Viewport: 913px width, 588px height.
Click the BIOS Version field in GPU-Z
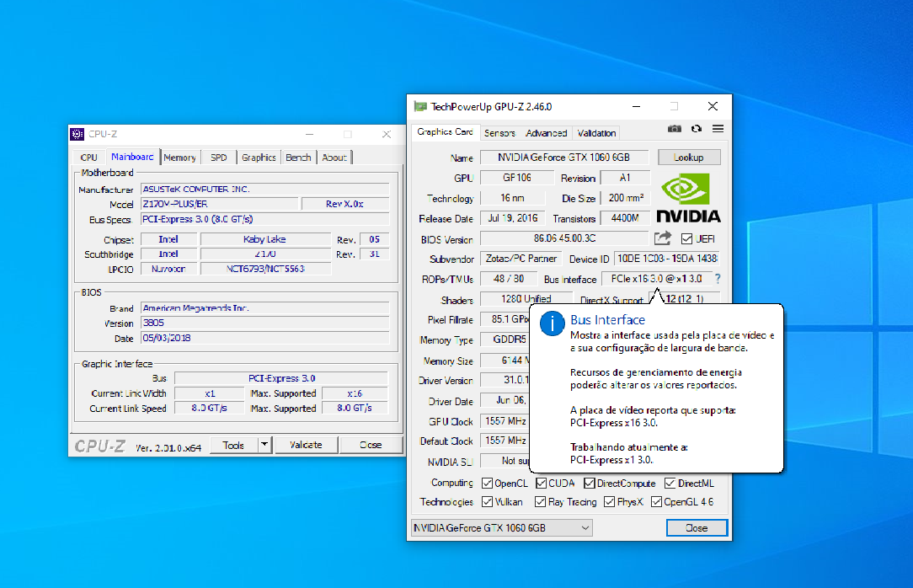[564, 238]
